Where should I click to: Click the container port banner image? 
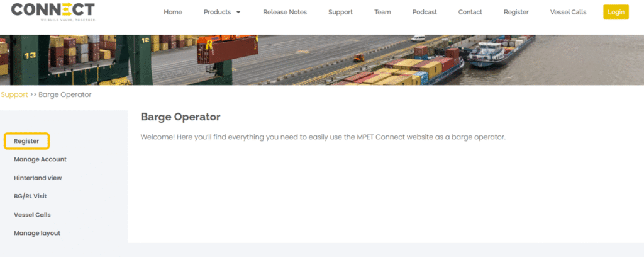point(322,60)
